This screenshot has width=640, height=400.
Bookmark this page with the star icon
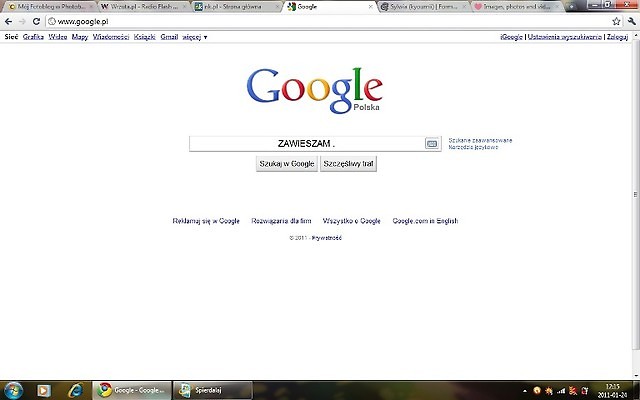[x=616, y=22]
